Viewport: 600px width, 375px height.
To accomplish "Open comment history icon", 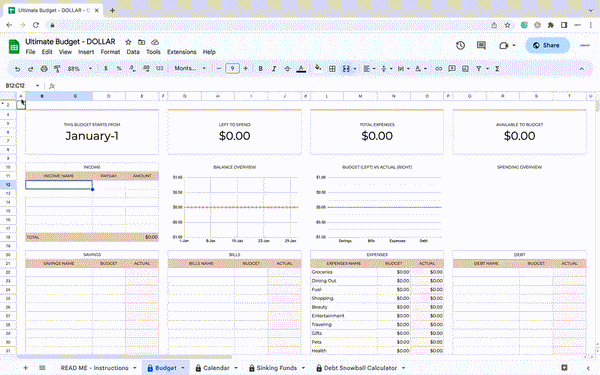I will coord(481,46).
